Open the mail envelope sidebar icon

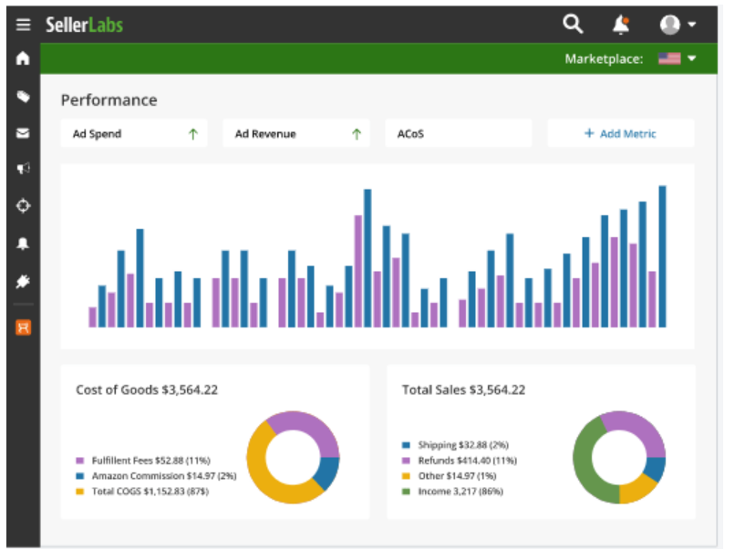[23, 134]
